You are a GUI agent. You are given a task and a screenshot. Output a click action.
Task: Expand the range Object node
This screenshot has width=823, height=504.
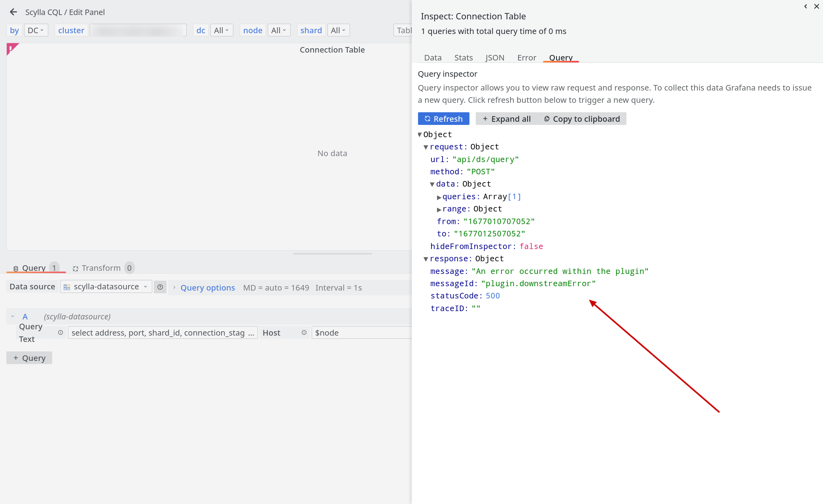click(x=439, y=209)
